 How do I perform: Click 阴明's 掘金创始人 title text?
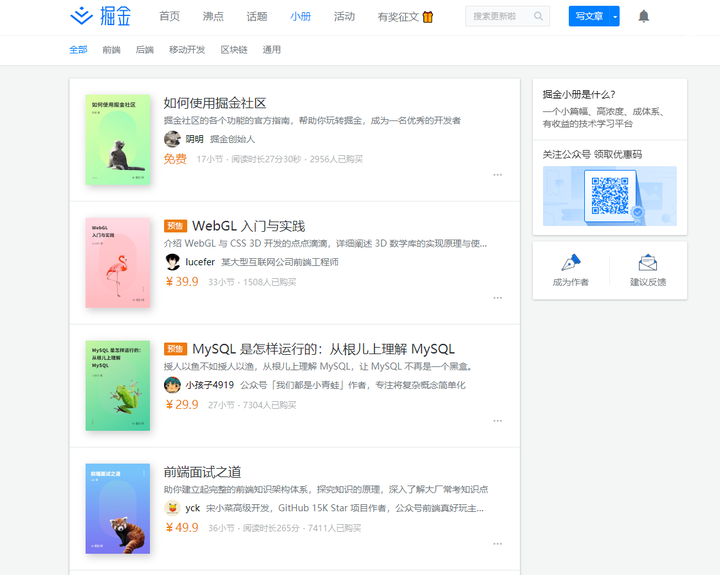tap(232, 139)
